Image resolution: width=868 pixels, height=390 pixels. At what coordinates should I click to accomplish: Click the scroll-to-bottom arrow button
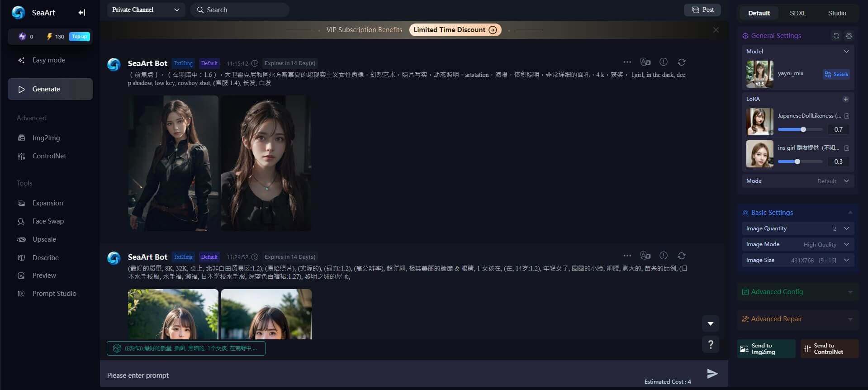pyautogui.click(x=711, y=324)
